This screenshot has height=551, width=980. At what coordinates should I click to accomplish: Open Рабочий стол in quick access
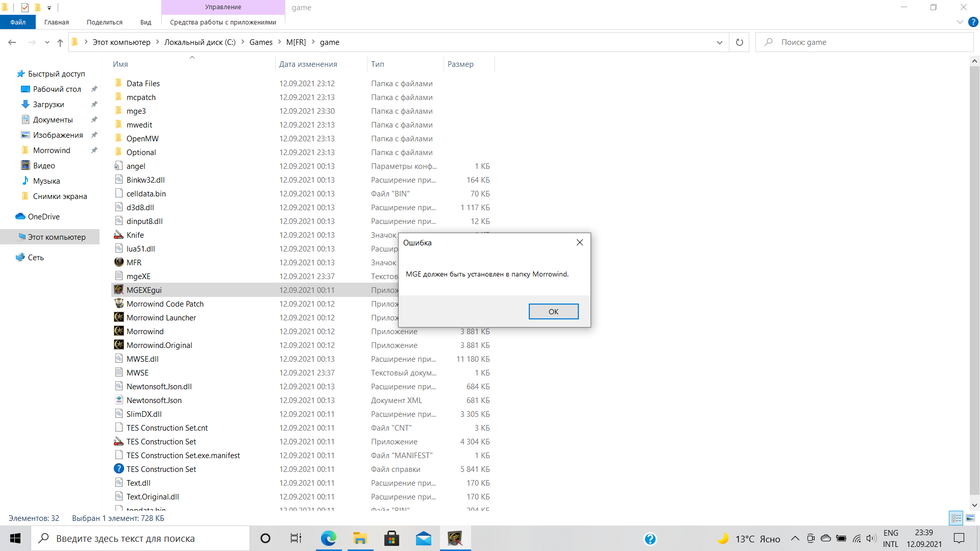pyautogui.click(x=57, y=89)
